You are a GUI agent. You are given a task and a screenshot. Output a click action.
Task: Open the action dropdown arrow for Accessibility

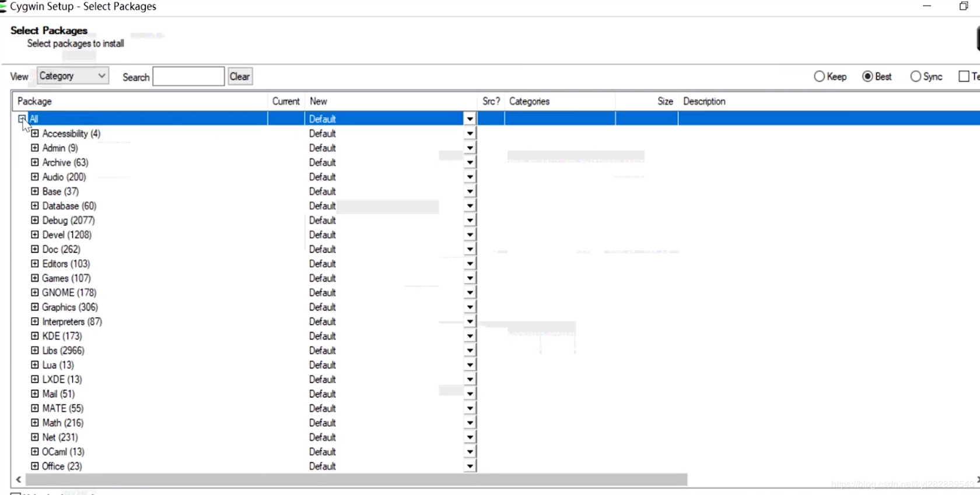click(x=470, y=134)
